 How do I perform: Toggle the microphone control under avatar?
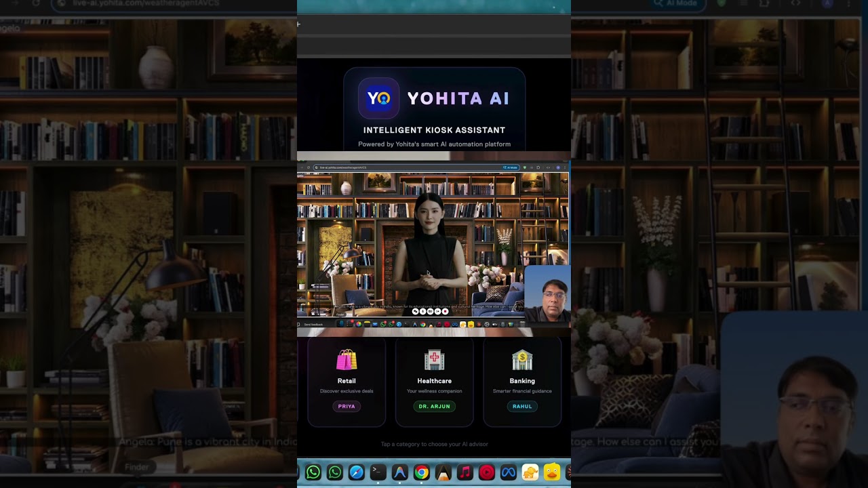423,311
